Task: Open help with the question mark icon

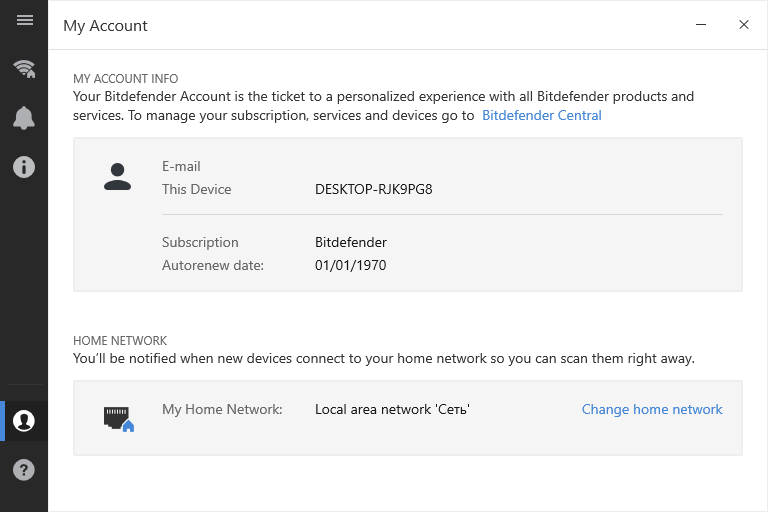Action: coord(24,469)
